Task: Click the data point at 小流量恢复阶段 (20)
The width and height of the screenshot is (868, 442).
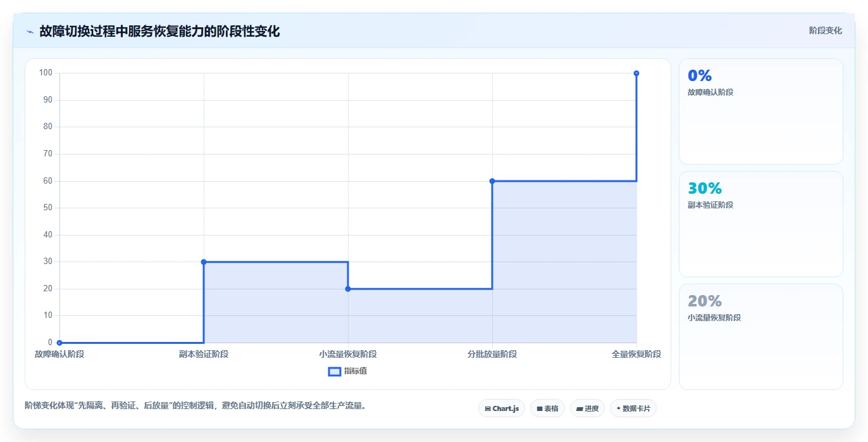Action: 348,289
